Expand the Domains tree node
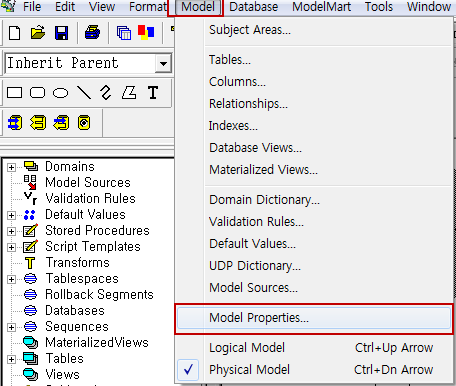The image size is (456, 386). pos(11,167)
